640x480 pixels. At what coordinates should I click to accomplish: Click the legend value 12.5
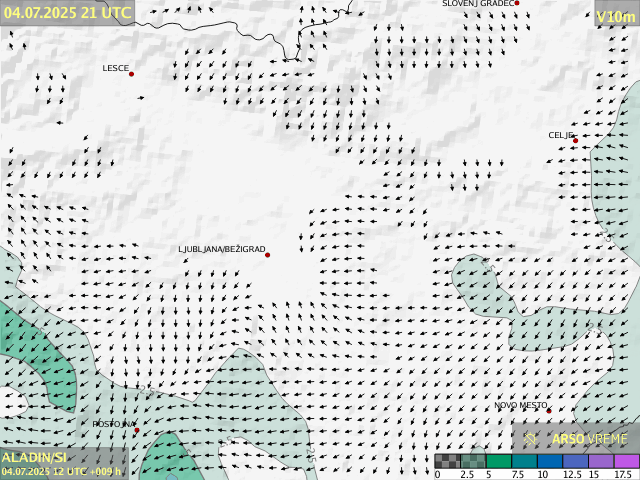click(x=572, y=474)
